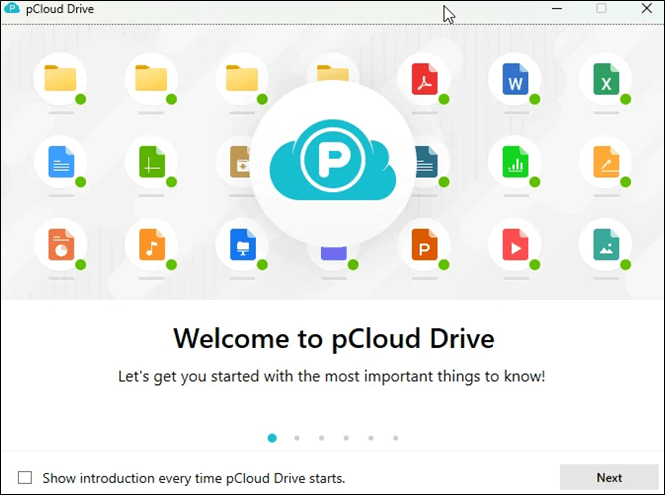Click the first yellow folder icon
Screen dimensions: 665x495
point(60,78)
